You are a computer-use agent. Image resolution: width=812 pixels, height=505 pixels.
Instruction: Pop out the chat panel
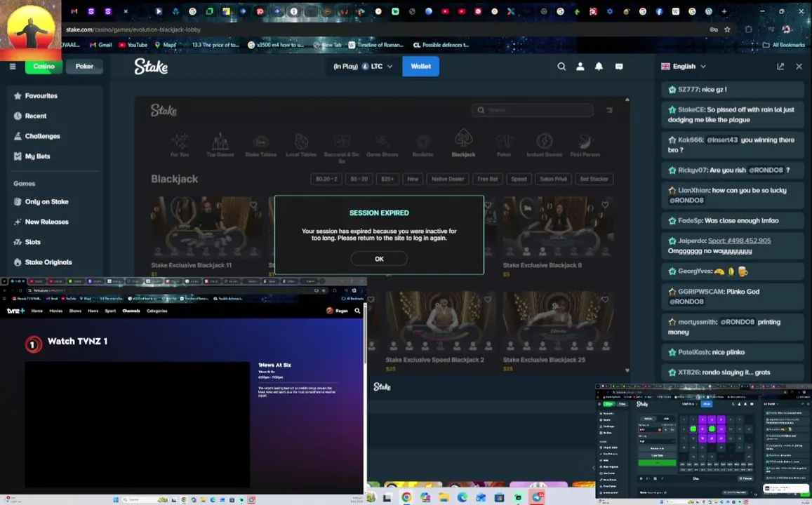(x=780, y=66)
